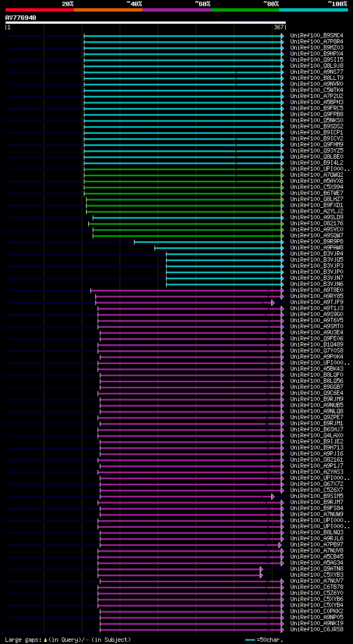Click the green ~80% identity legend segment
This screenshot has height=644, width=353.
coord(245,9)
